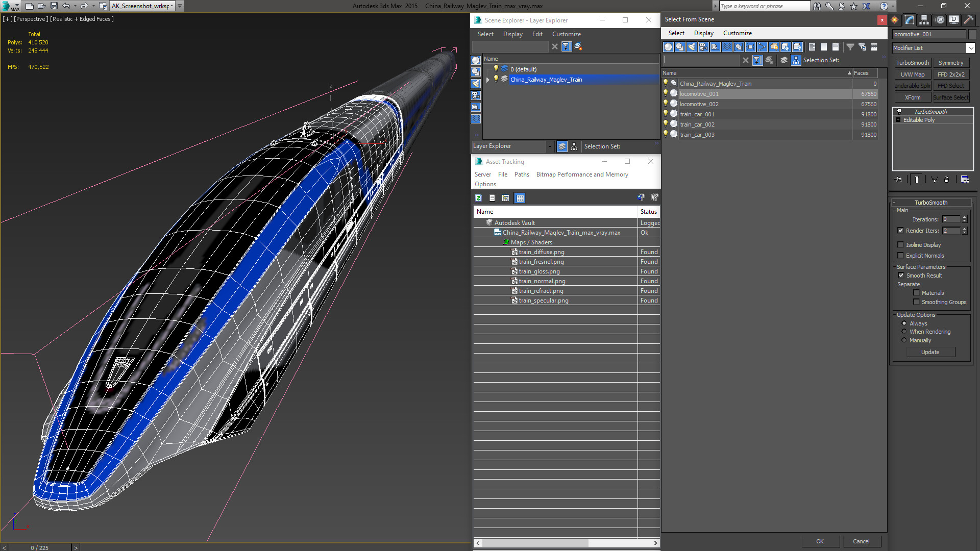Toggle Render Iters checkbox
Viewport: 980px width, 551px height.
tap(901, 231)
